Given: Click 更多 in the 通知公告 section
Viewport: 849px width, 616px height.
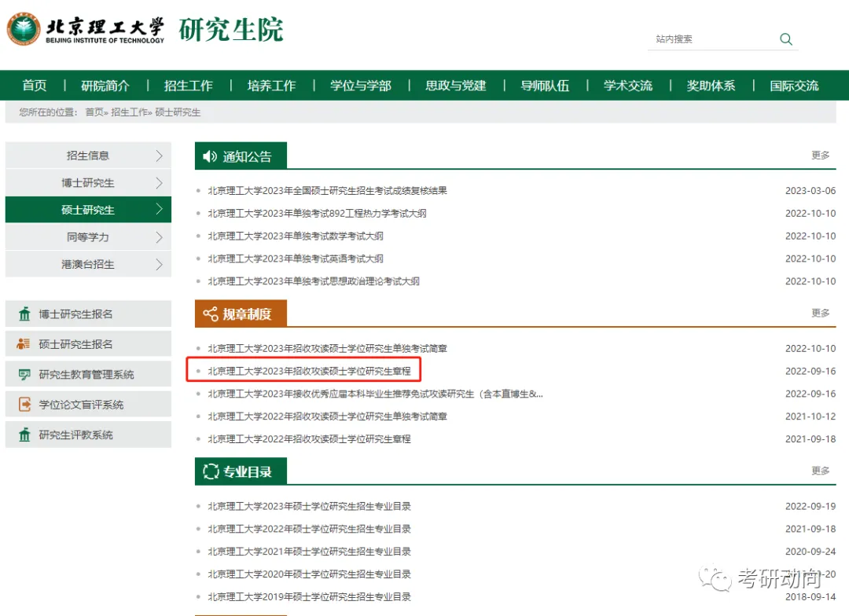Looking at the screenshot, I should click(820, 156).
